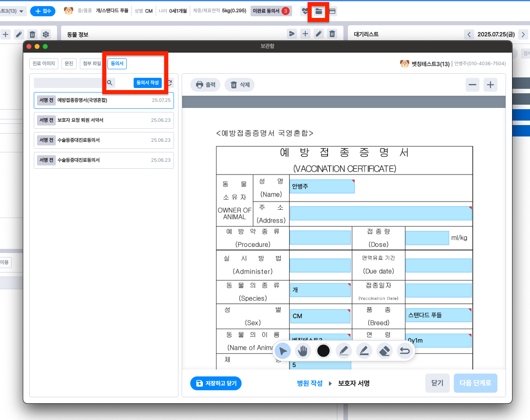Click the card payment icon in top bar
The height and width of the screenshot is (420, 530).
point(332,11)
